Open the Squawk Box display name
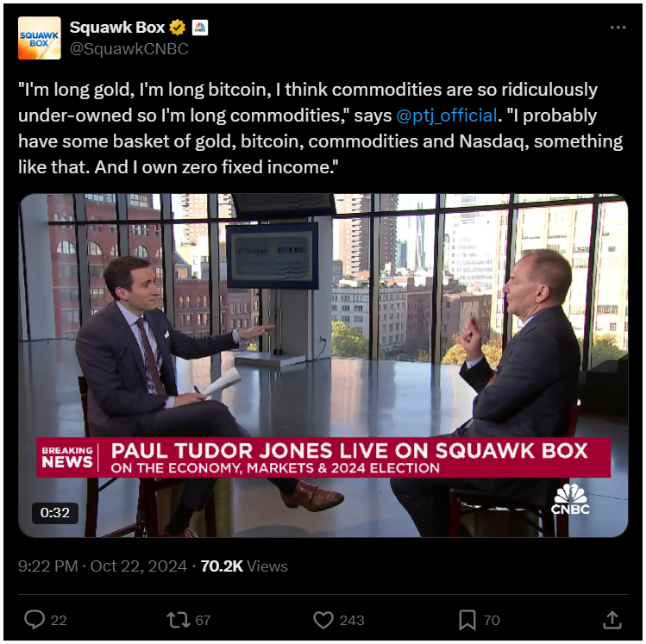This screenshot has width=646, height=644. [x=117, y=28]
